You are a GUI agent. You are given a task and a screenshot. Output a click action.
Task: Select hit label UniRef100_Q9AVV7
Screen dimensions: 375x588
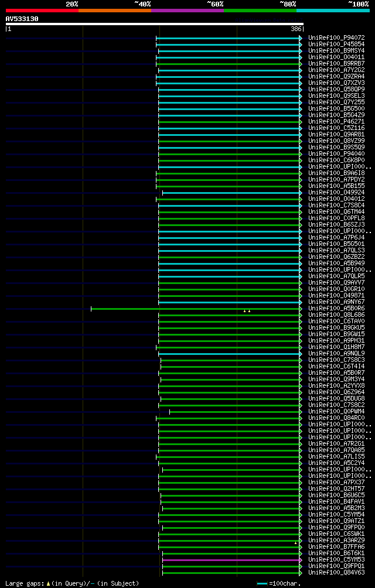point(336,283)
